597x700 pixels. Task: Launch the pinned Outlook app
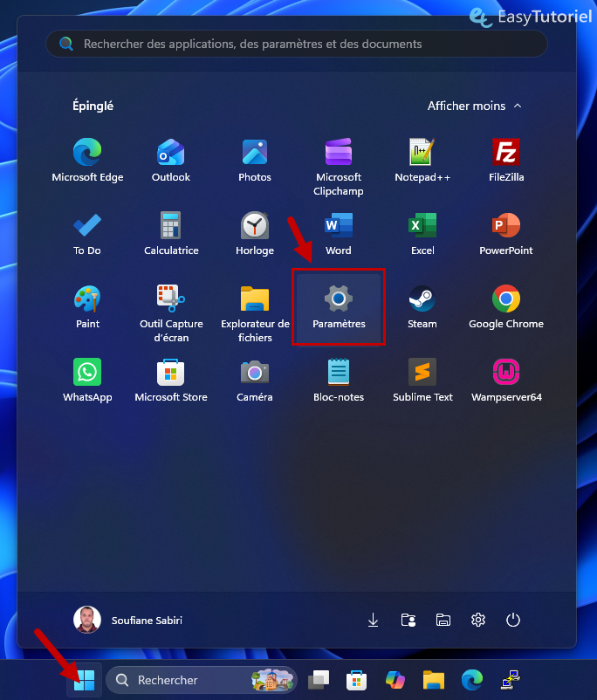coord(171,161)
